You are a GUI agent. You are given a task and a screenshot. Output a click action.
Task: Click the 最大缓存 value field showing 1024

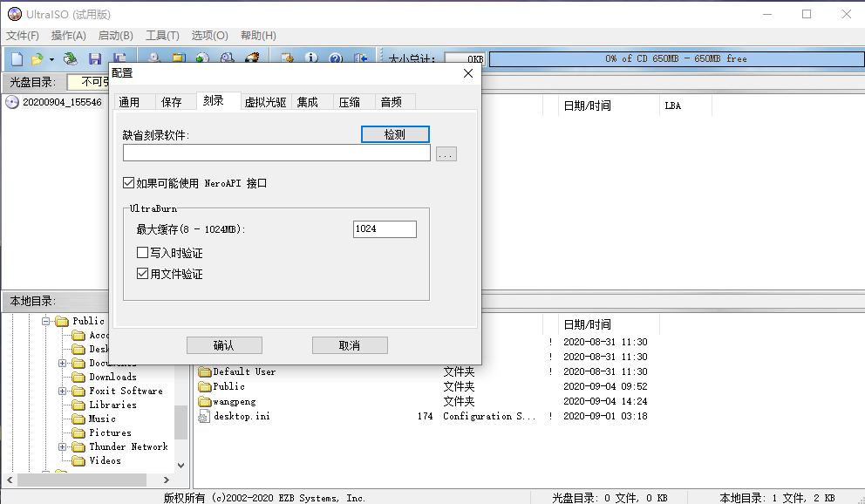tap(385, 229)
